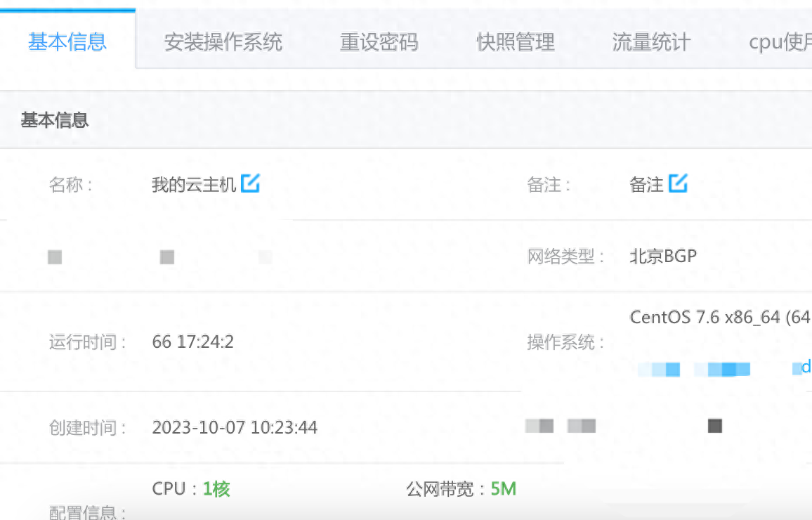Select the 快照管理 tab
The image size is (812, 520).
(515, 42)
